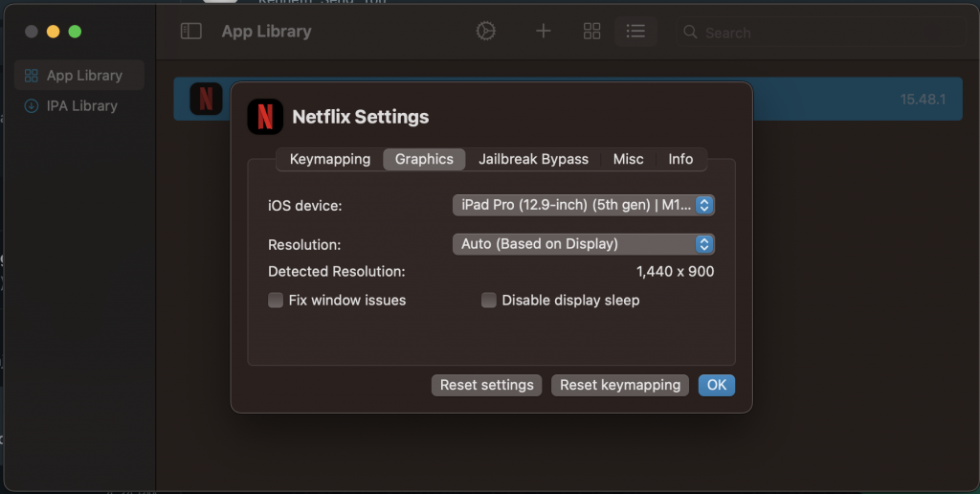Click into the Search field
The width and height of the screenshot is (980, 494).
point(820,32)
